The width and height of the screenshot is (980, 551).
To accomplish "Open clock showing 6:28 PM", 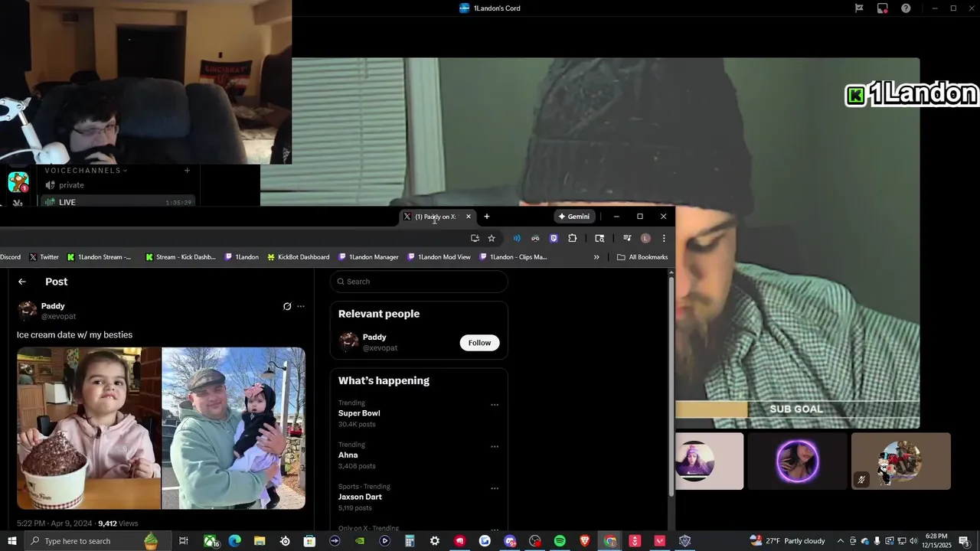I will pos(936,541).
